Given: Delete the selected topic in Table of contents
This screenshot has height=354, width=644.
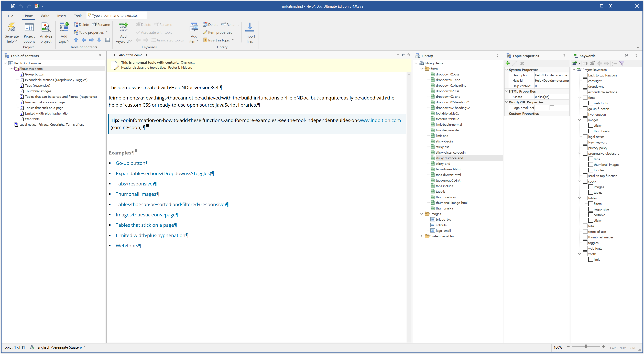Looking at the screenshot, I should pyautogui.click(x=82, y=25).
